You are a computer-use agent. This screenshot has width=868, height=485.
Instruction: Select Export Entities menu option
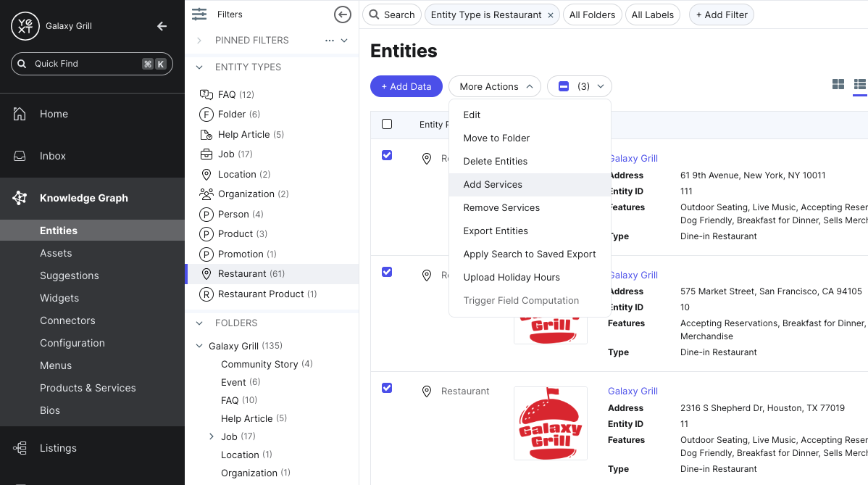[496, 231]
